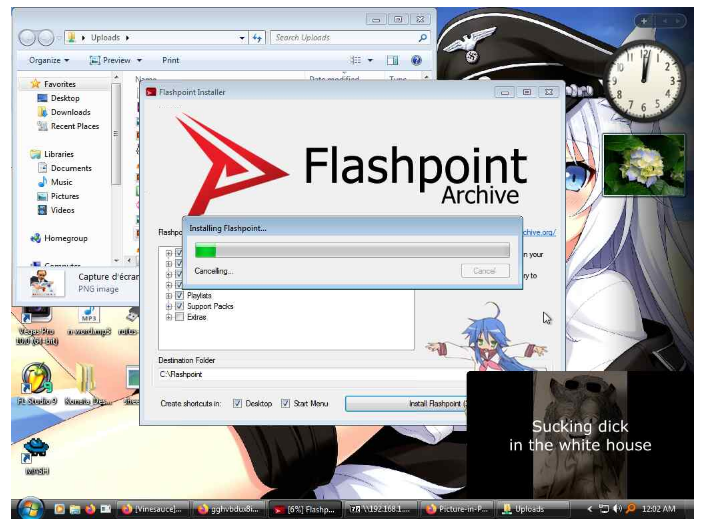Image resolution: width=704 pixels, height=527 pixels.
Task: Open the Windows Start orb
Action: tap(30, 509)
